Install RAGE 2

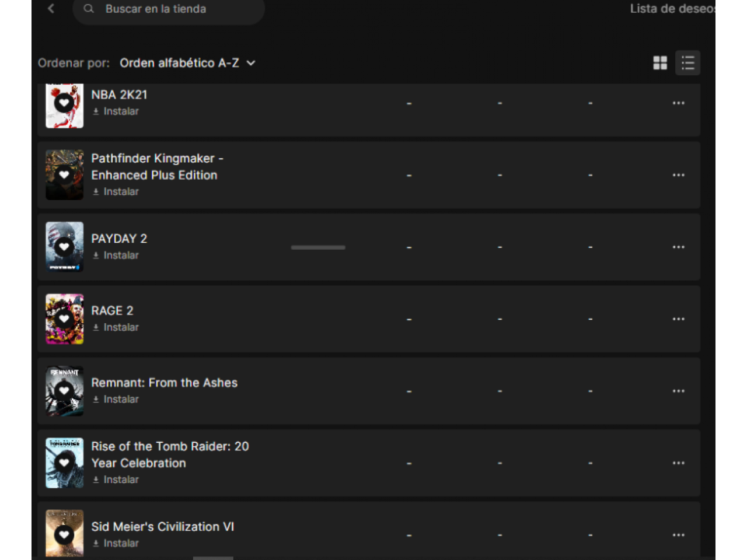pyautogui.click(x=116, y=328)
